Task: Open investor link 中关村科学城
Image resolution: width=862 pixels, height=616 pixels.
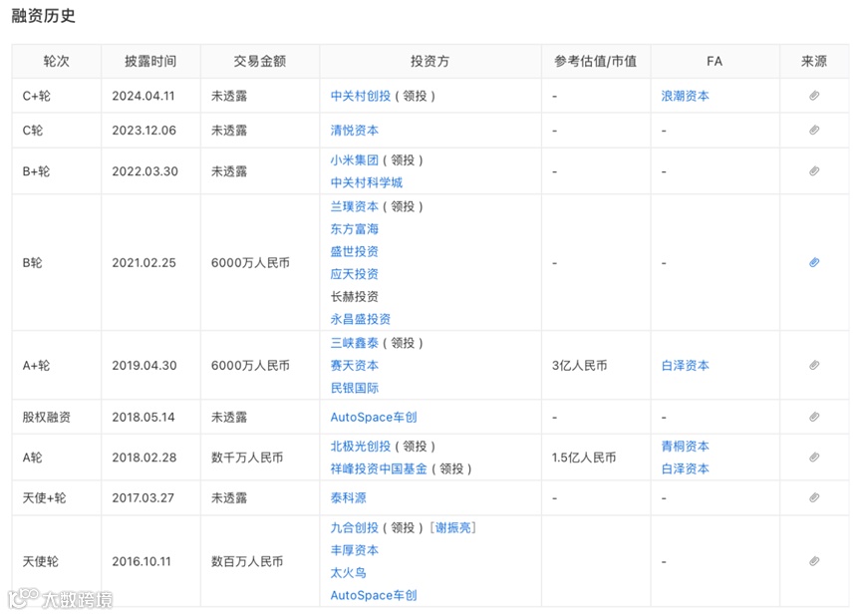Action: pos(366,182)
